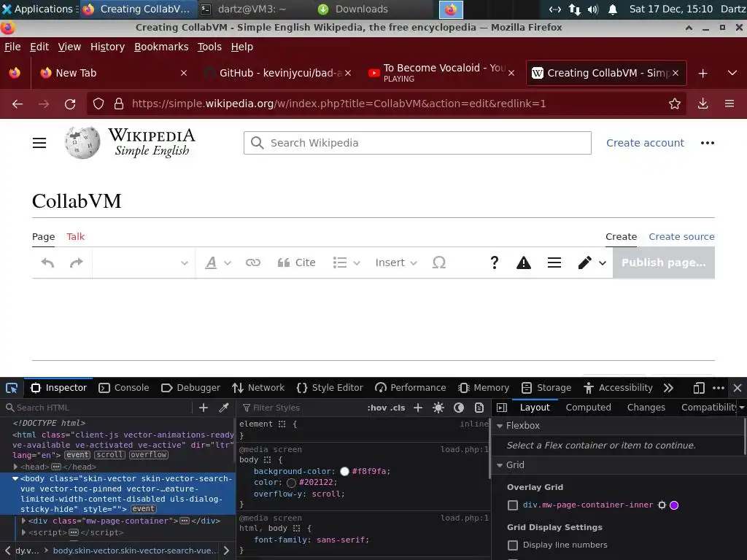Open the Style Editor panel
The height and width of the screenshot is (560, 747).
(x=330, y=388)
